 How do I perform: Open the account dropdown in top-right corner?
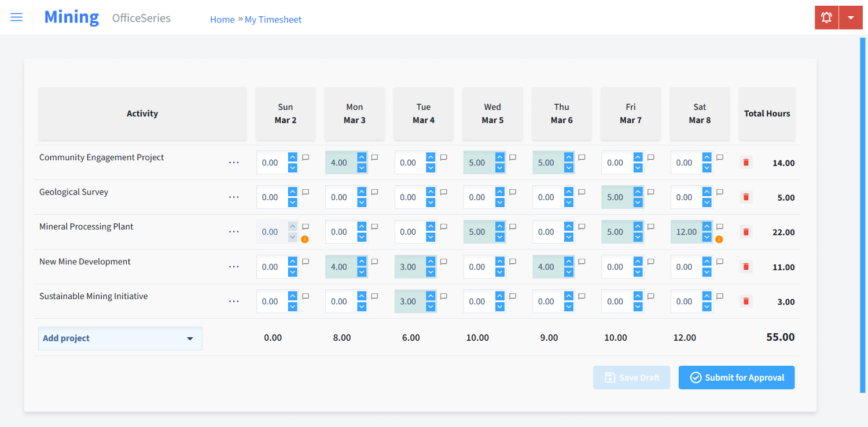(851, 17)
